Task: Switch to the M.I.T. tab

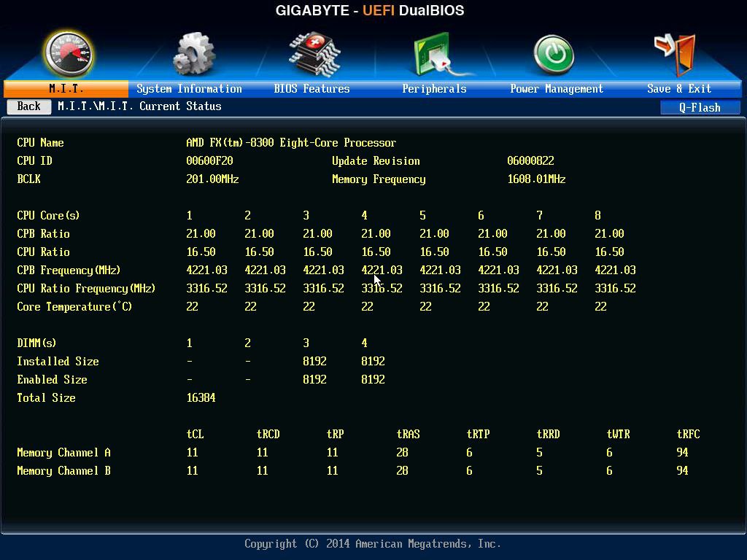Action: click(66, 88)
